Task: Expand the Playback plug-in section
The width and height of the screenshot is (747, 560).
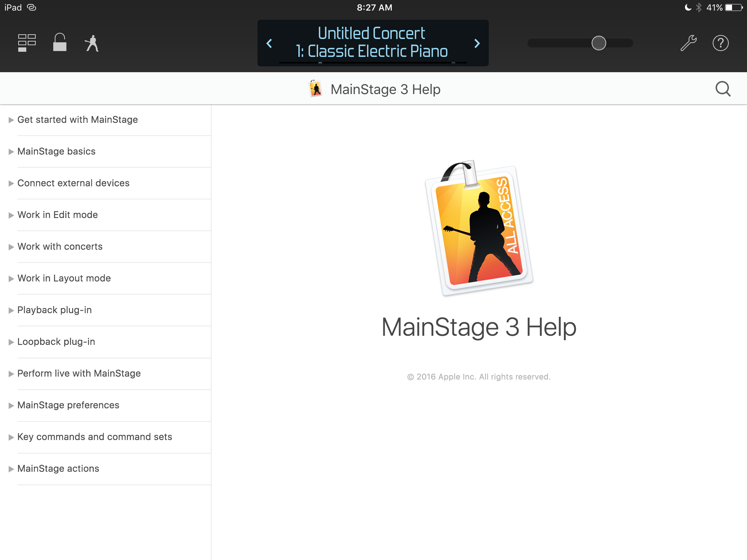Action: 55,310
